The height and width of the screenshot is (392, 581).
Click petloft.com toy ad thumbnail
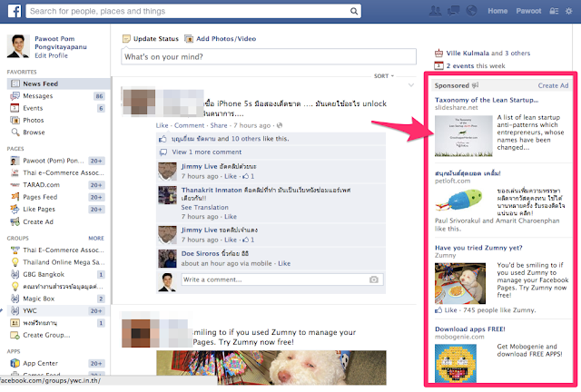(460, 201)
